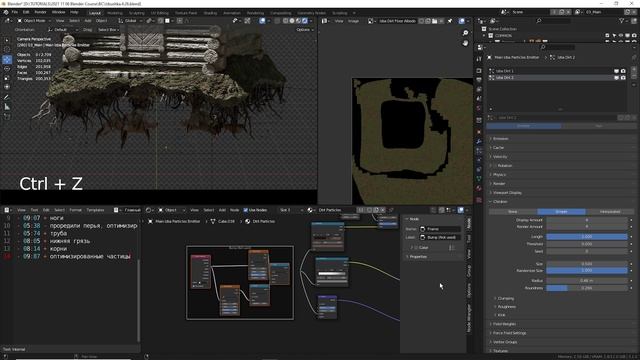
Task: Open the Texture properties tab
Action: pos(479,200)
